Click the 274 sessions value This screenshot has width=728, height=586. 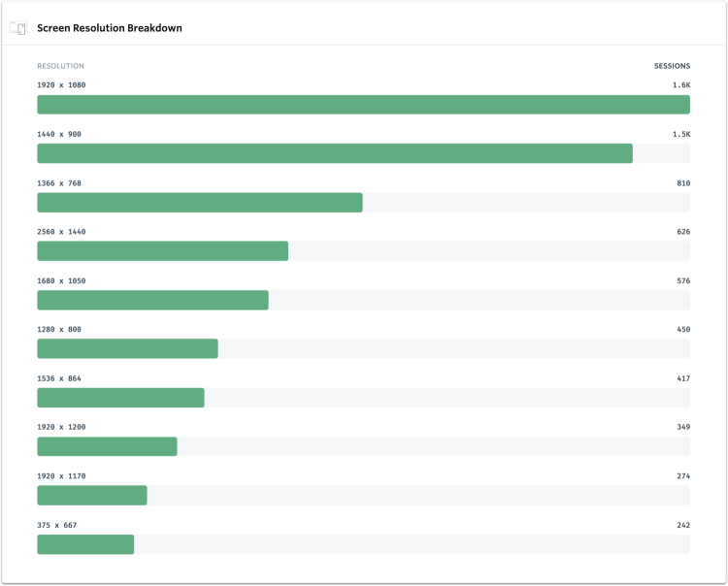[x=683, y=476]
